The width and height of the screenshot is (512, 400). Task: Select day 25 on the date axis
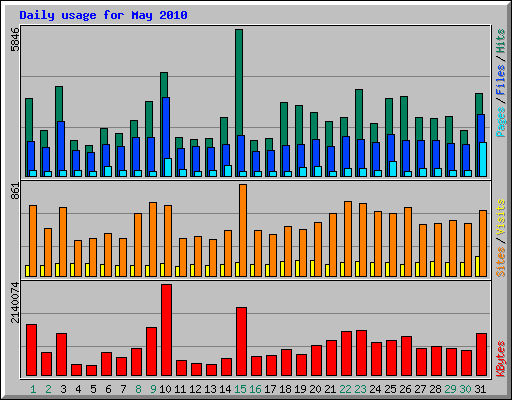pyautogui.click(x=390, y=389)
